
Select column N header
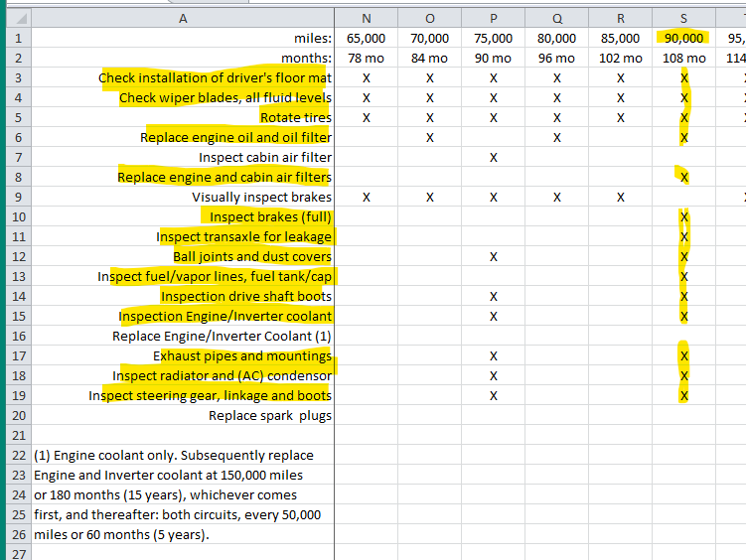point(367,19)
